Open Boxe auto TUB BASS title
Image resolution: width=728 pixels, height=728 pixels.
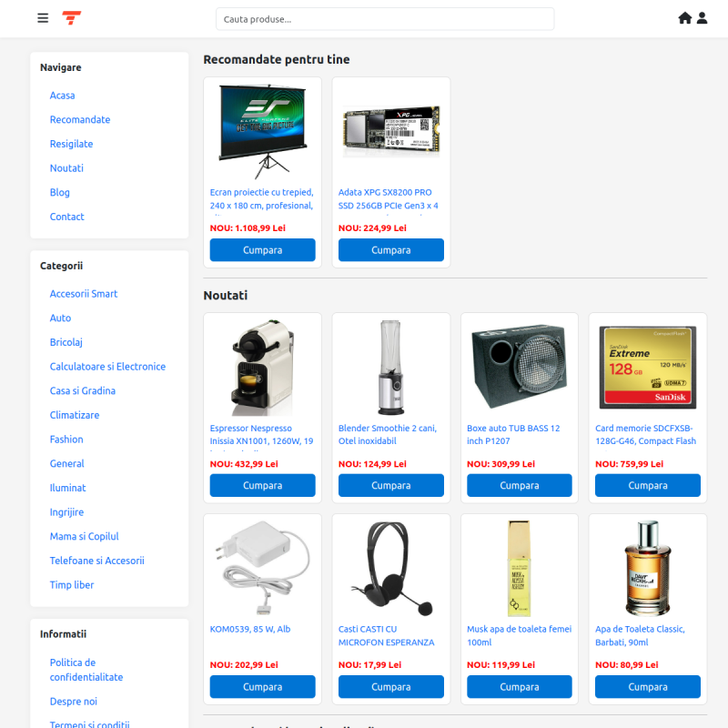pos(513,435)
